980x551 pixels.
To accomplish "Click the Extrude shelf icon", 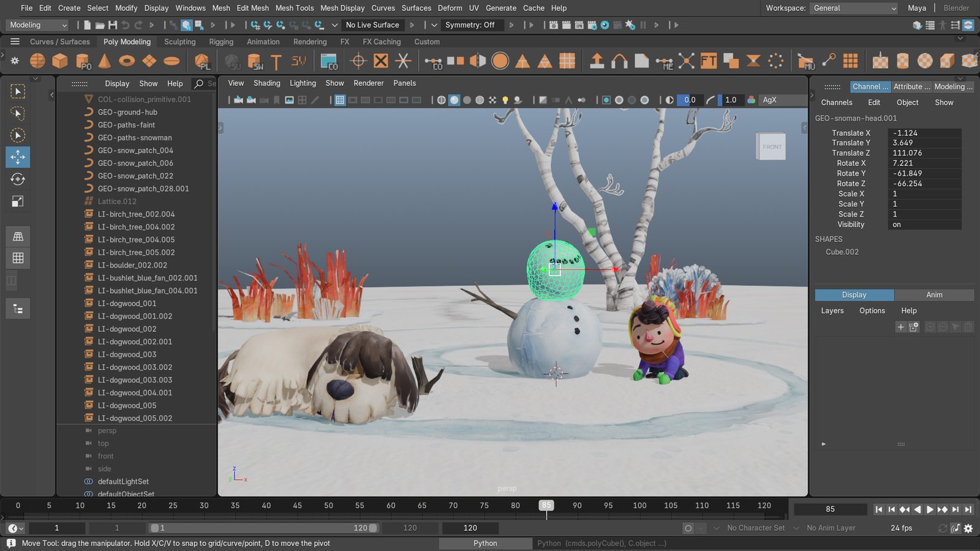I will (597, 61).
